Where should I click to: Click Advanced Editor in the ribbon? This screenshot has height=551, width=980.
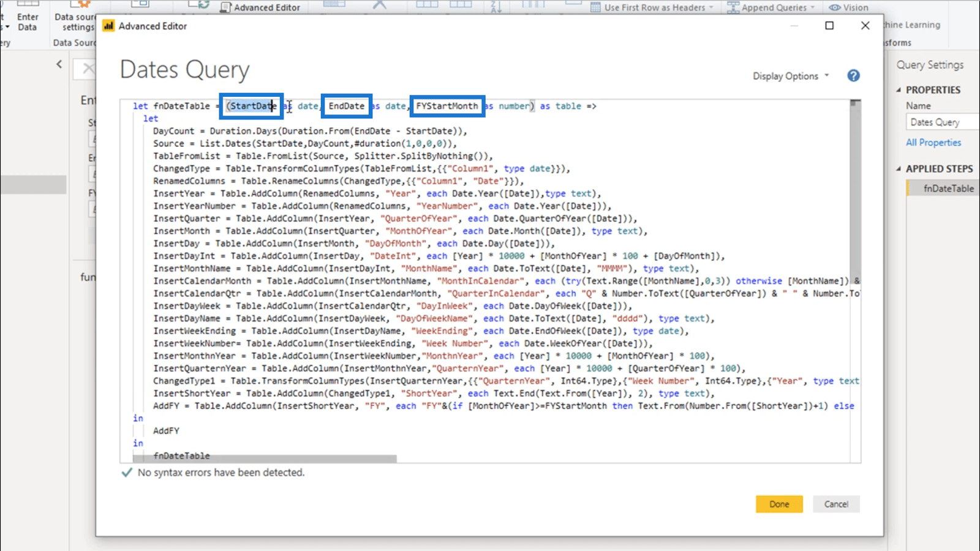[x=260, y=7]
